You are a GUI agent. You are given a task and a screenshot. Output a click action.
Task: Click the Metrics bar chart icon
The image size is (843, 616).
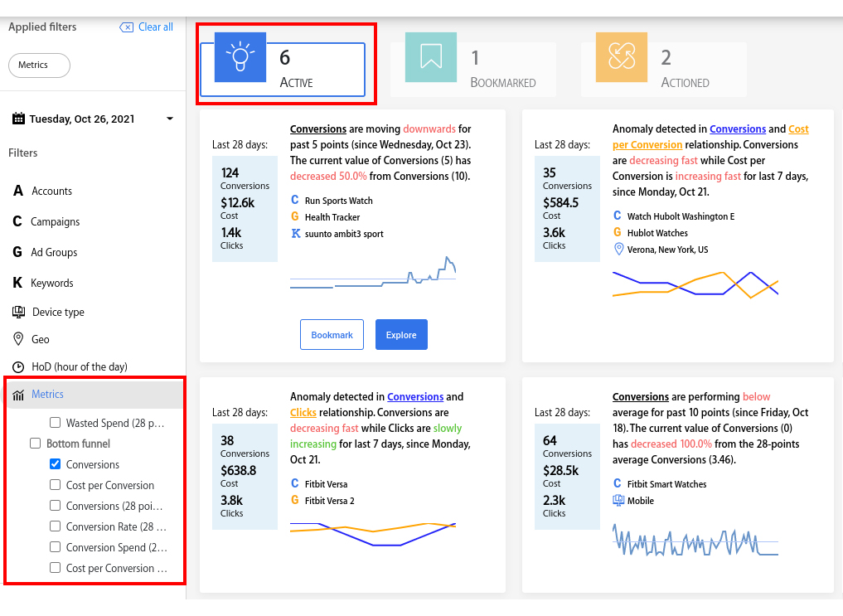coord(18,395)
